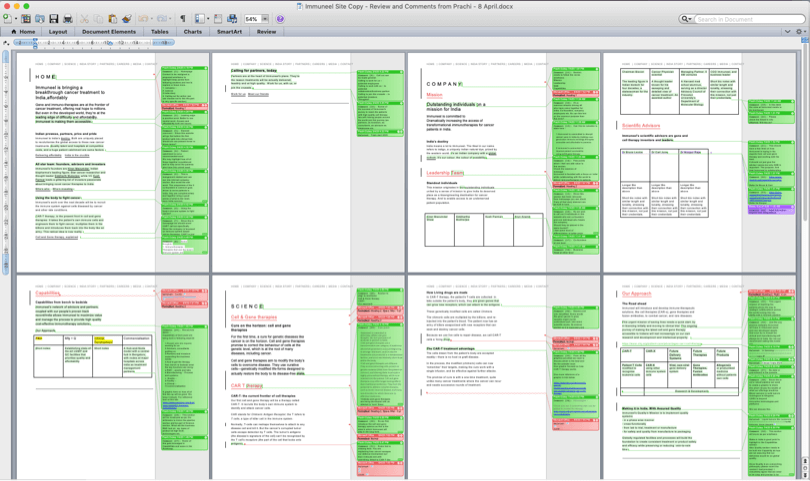The width and height of the screenshot is (810, 481).
Task: Click the Search in Document field
Action: click(749, 19)
